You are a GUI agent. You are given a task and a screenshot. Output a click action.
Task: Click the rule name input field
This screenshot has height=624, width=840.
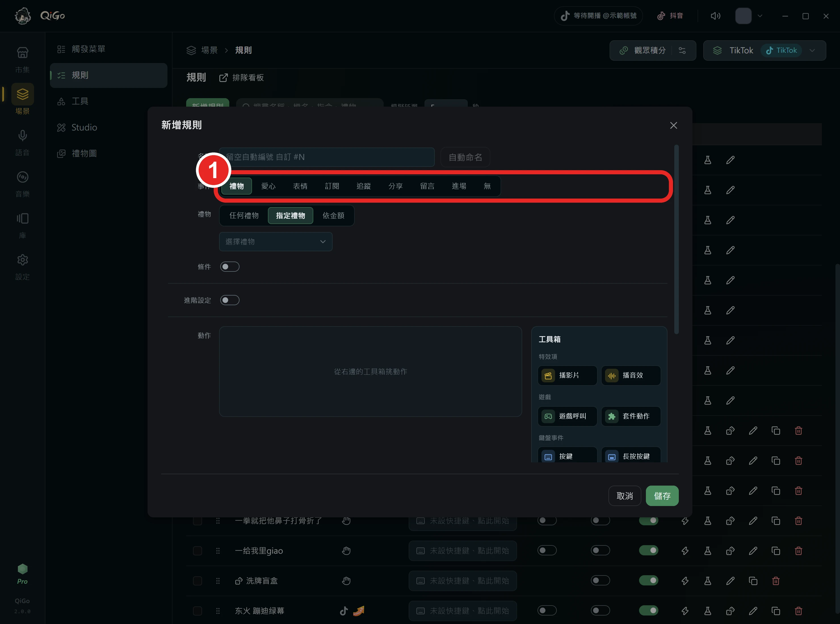click(x=327, y=157)
